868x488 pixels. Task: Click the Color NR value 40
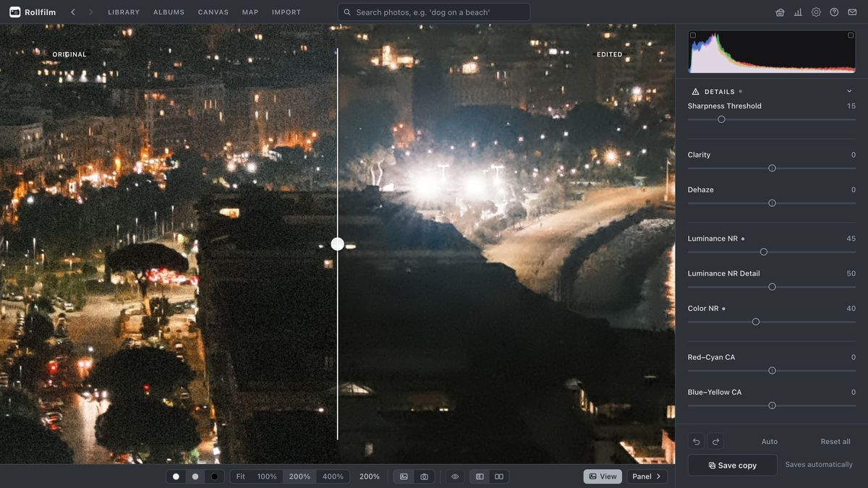(851, 309)
